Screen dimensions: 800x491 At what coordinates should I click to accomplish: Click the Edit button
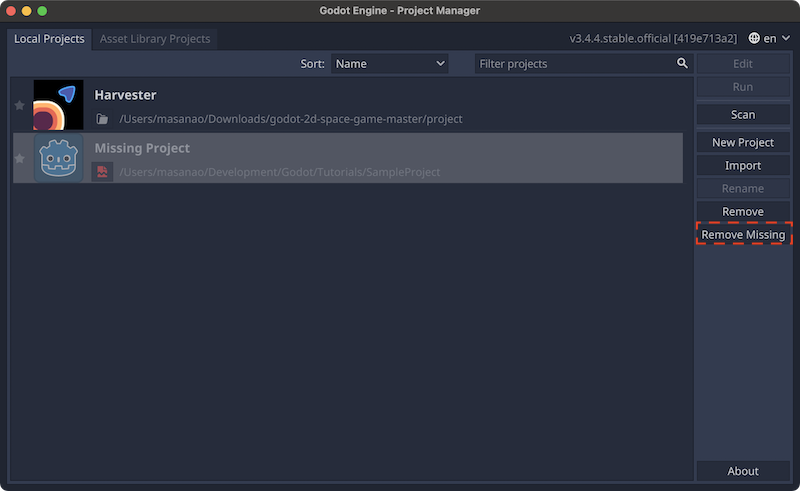coord(743,64)
